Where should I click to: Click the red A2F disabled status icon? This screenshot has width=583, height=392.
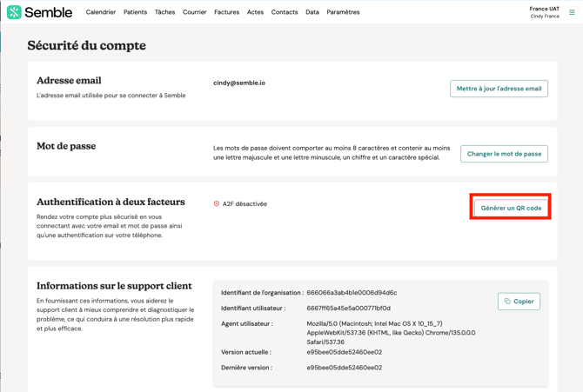click(217, 203)
